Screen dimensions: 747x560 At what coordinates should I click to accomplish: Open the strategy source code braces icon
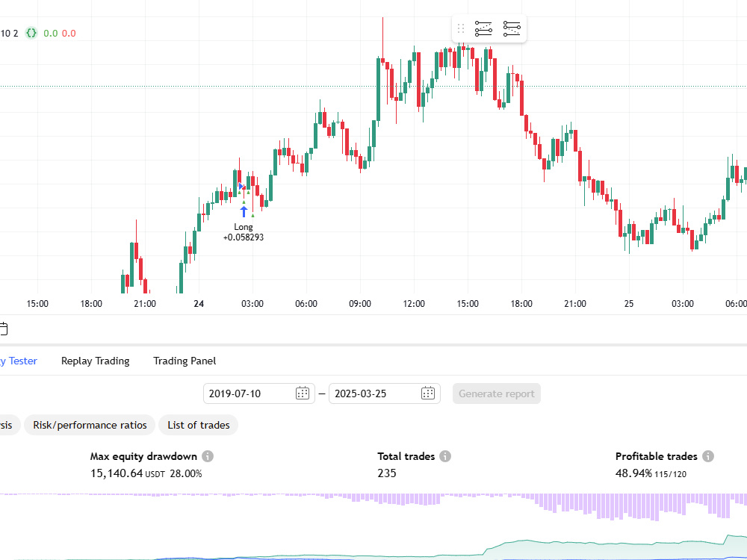click(31, 33)
